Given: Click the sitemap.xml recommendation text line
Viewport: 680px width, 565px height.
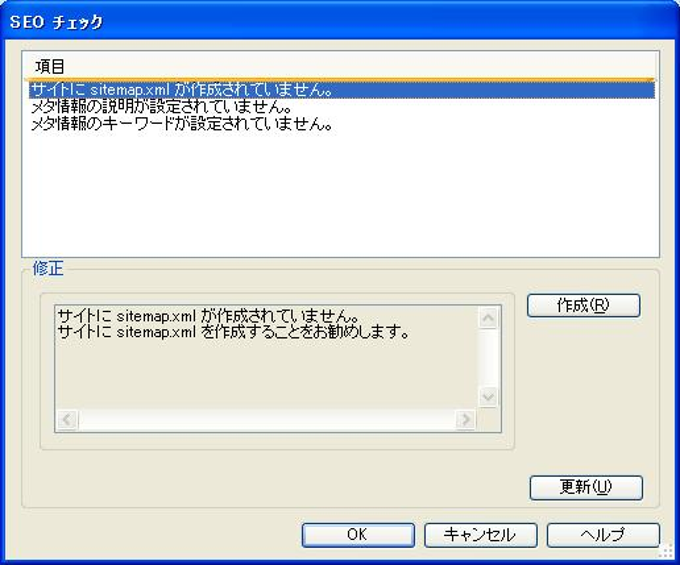Looking at the screenshot, I should click(233, 333).
